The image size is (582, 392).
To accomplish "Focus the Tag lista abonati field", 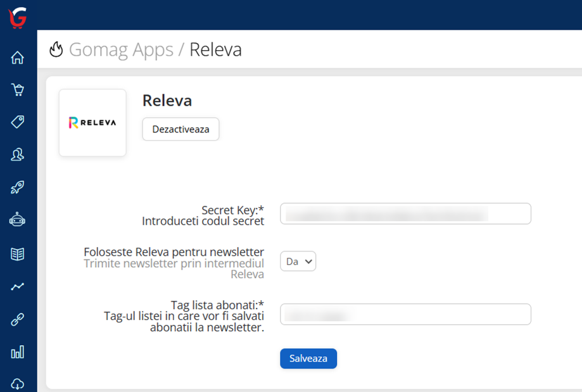I will (x=405, y=314).
